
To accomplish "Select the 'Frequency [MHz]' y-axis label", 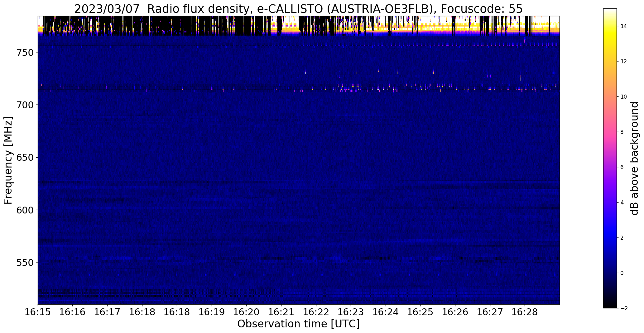I will pyautogui.click(x=8, y=160).
